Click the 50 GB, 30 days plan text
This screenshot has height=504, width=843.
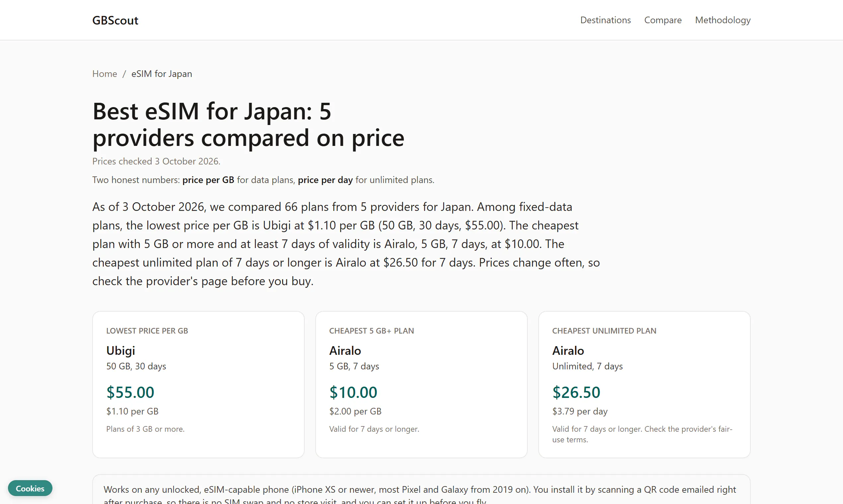click(x=136, y=366)
